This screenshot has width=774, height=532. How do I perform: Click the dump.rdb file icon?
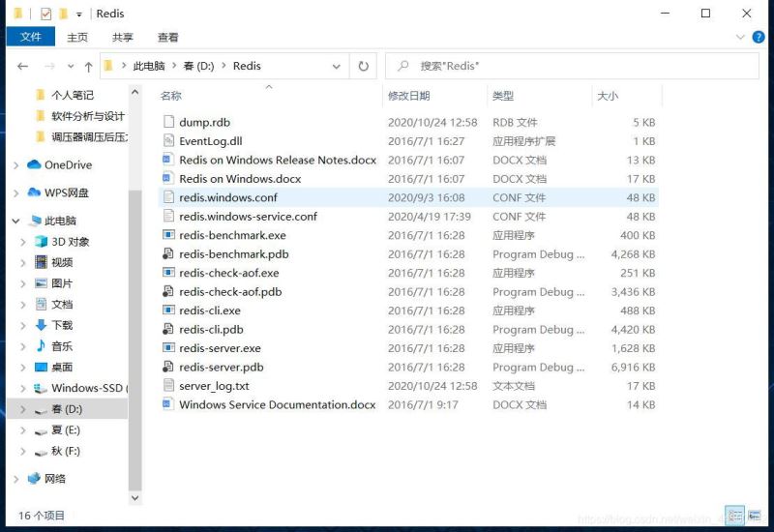tap(168, 122)
